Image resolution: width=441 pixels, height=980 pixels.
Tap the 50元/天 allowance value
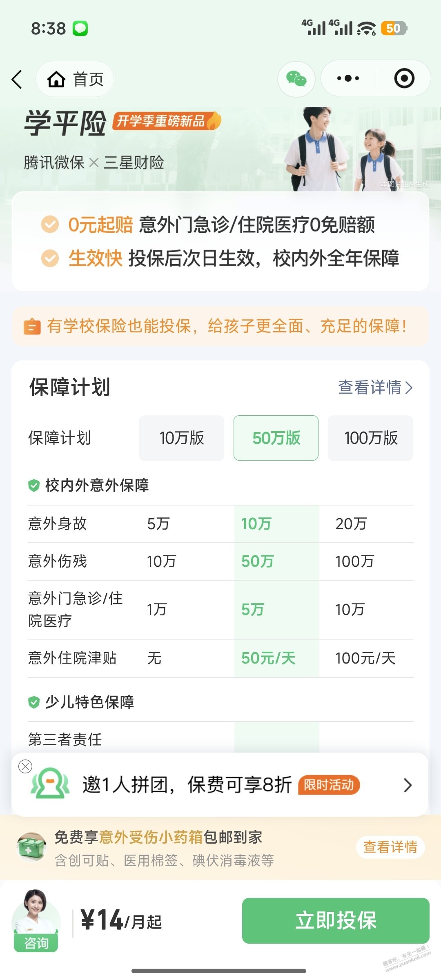click(268, 658)
